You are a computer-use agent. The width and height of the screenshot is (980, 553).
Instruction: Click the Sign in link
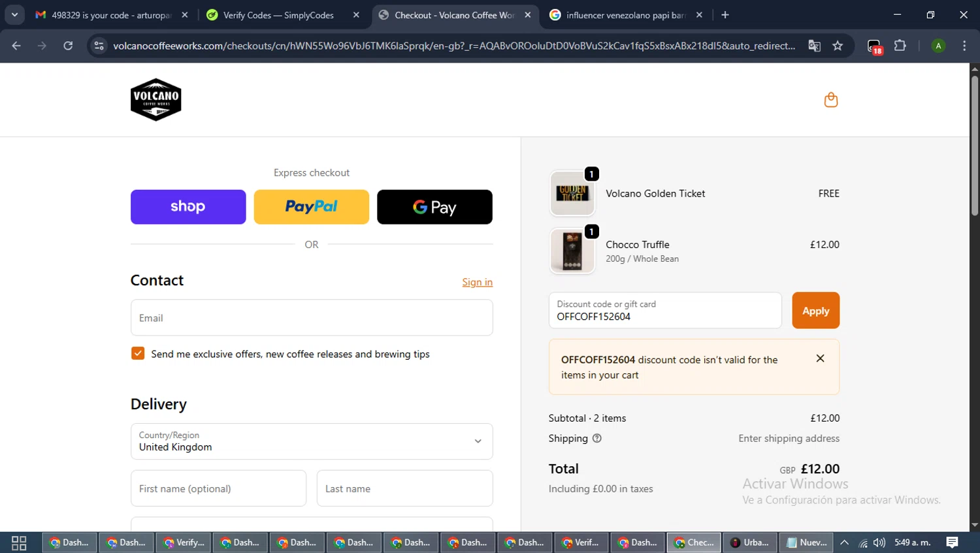(x=477, y=282)
